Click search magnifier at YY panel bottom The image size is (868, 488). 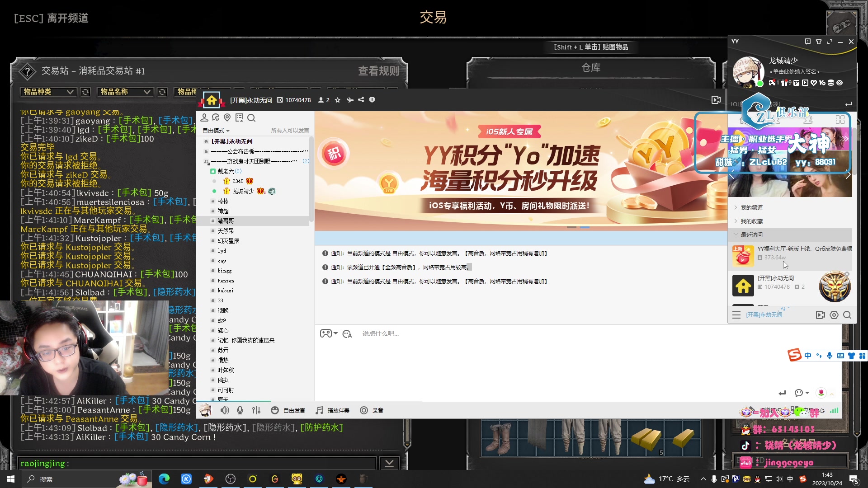(847, 315)
